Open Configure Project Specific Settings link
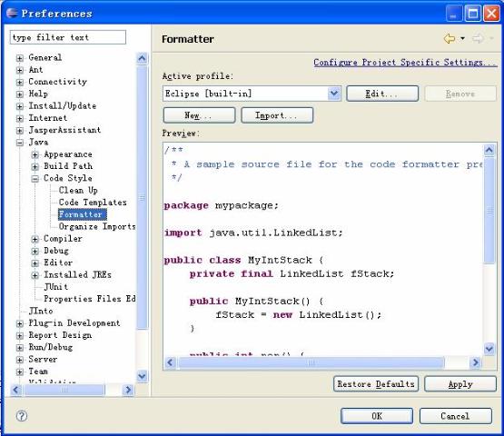Viewport: 504px width, 436px height. (x=405, y=62)
